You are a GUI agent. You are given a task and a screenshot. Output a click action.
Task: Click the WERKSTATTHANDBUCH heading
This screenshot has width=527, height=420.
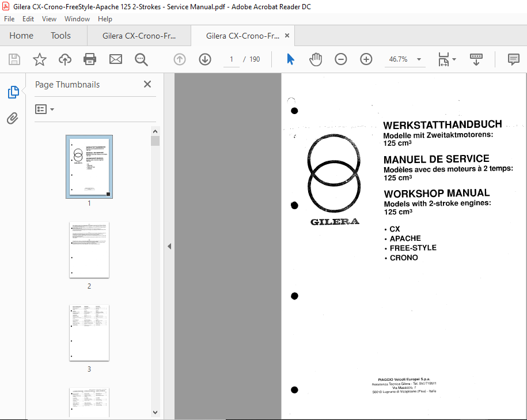(x=442, y=125)
